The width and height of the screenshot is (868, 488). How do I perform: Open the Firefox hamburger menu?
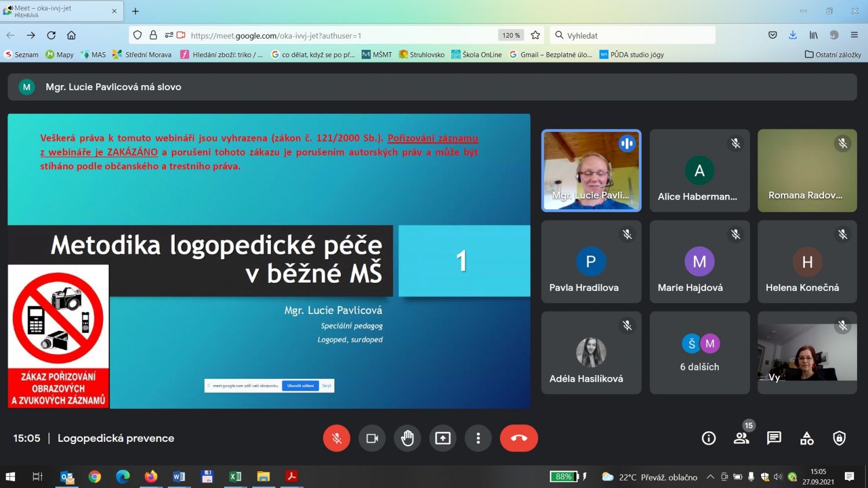coord(854,35)
